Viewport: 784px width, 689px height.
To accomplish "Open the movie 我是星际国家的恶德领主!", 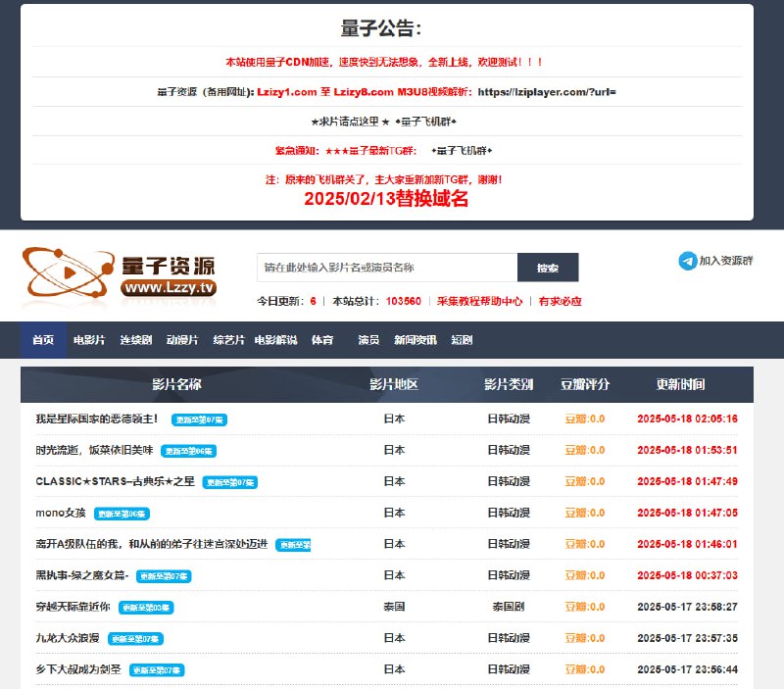I will 99,417.
